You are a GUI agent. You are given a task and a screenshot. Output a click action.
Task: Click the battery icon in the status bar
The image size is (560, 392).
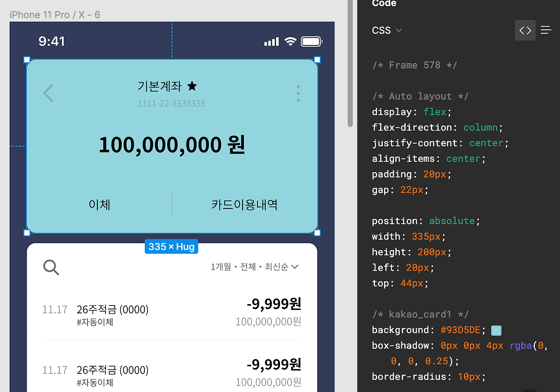click(x=312, y=41)
